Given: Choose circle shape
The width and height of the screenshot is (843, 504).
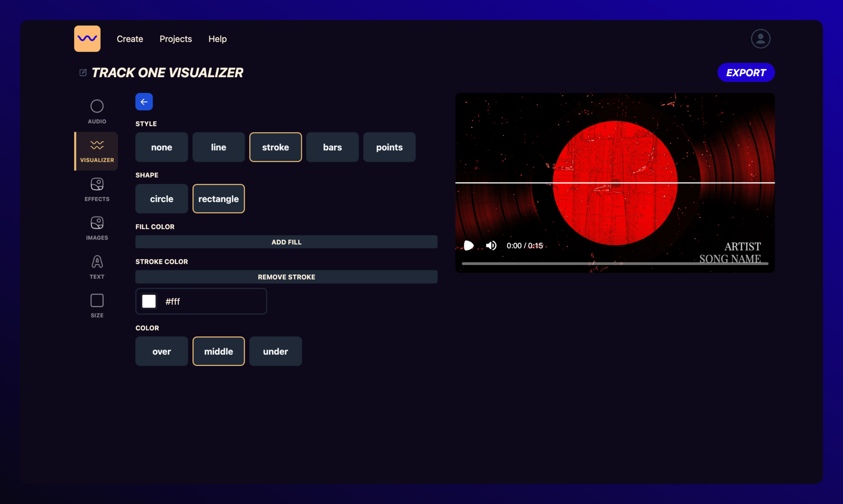Looking at the screenshot, I should pyautogui.click(x=162, y=199).
